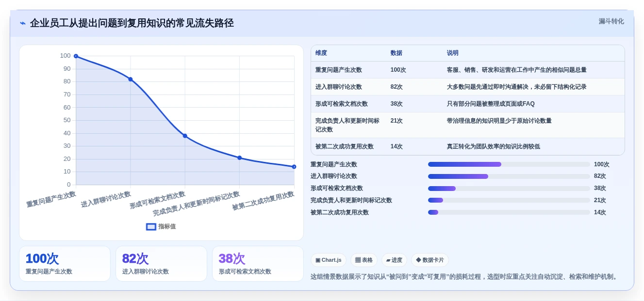Select table row 重复问题产生次数
Viewport: 644px width, 301px height.
[468, 70]
